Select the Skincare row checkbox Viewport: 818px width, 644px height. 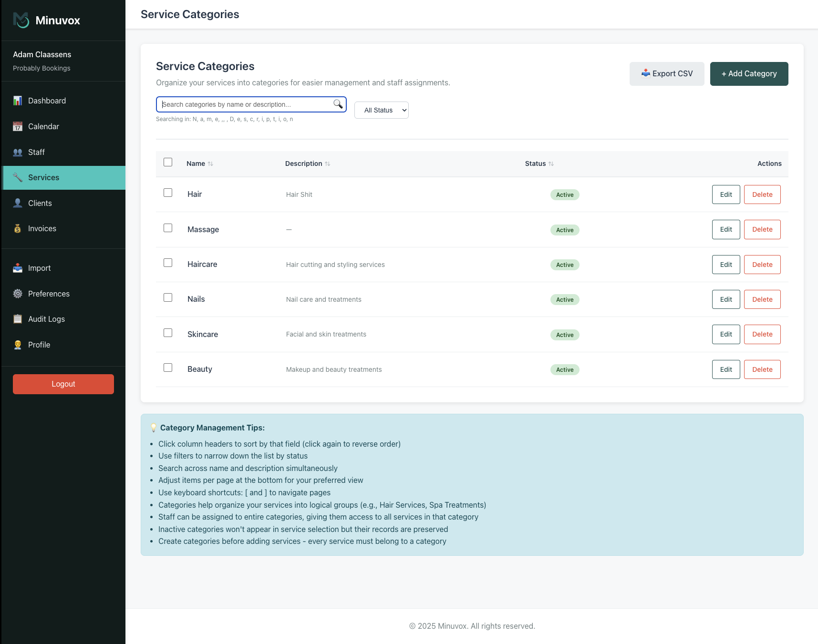tap(168, 333)
